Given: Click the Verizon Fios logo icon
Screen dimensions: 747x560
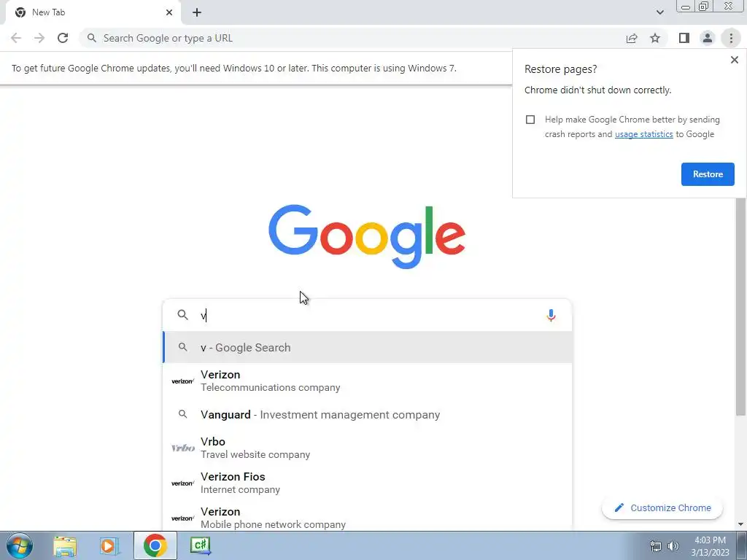Looking at the screenshot, I should 182,483.
